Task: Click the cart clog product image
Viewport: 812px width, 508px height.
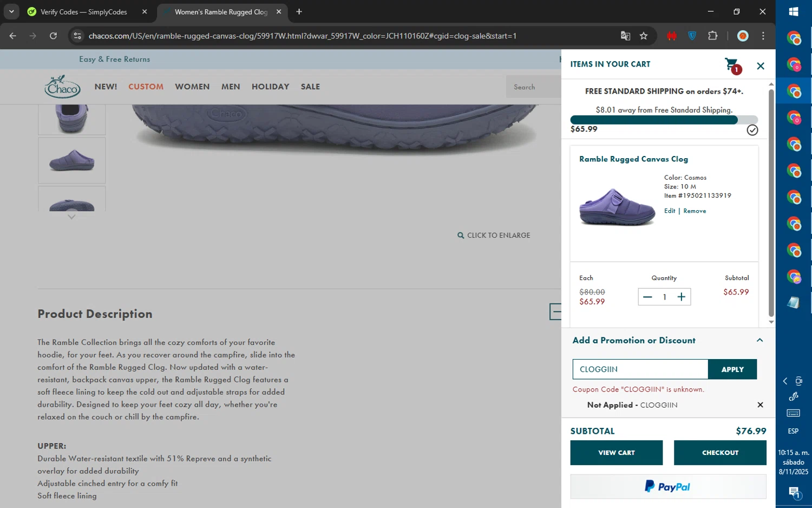Action: 617,207
